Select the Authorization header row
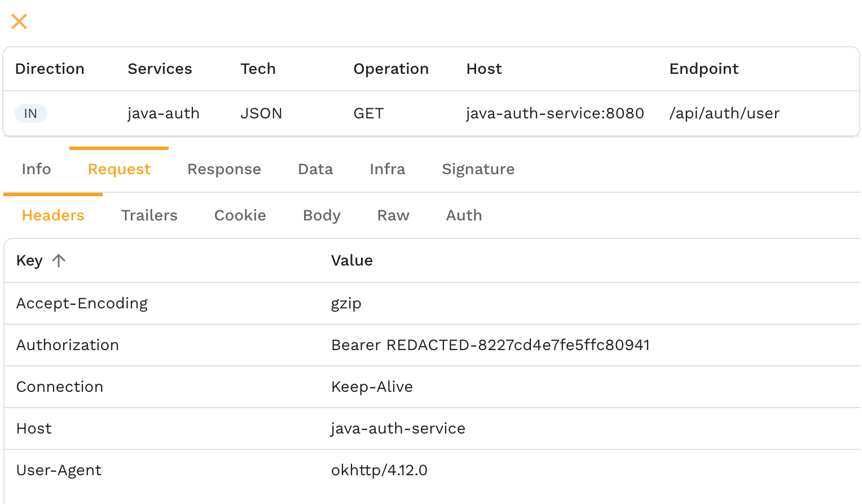 (x=68, y=345)
